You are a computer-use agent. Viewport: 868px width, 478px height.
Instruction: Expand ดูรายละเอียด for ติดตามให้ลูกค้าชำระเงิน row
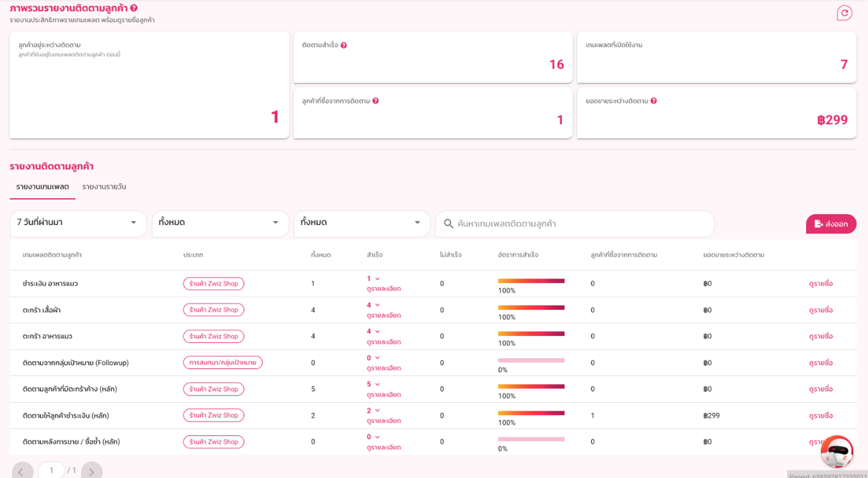(x=383, y=421)
